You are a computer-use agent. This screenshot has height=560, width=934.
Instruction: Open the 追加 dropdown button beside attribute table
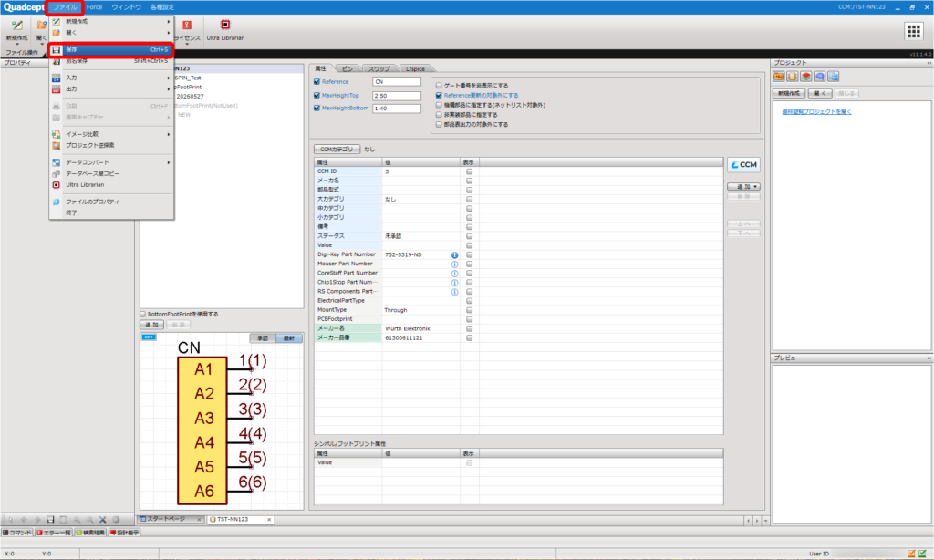coord(743,187)
